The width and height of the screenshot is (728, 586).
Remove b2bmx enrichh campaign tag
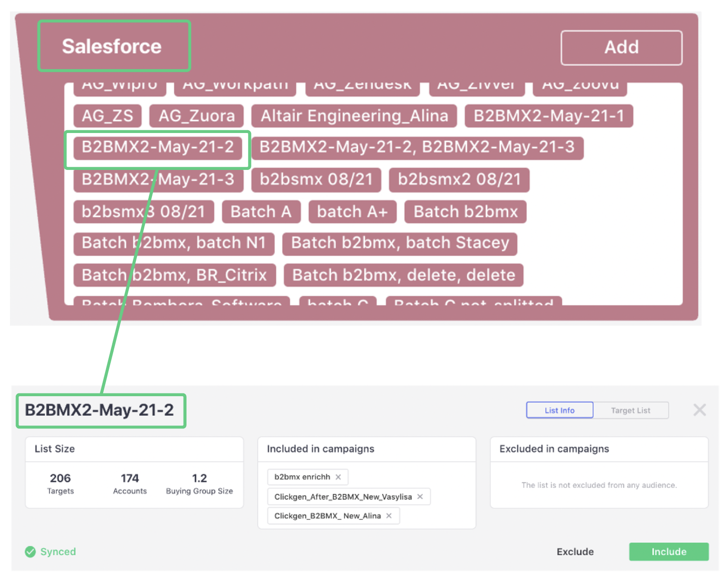point(338,477)
